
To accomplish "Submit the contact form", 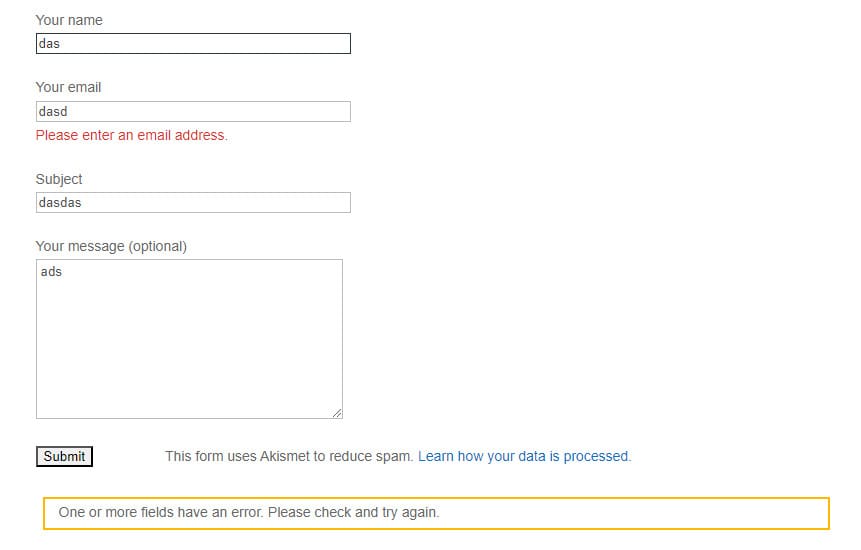I will pos(64,457).
